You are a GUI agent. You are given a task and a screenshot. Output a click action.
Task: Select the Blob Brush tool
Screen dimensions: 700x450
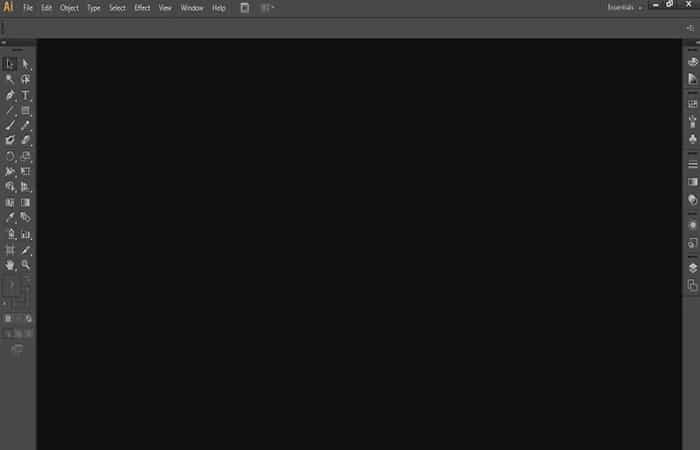(10, 141)
